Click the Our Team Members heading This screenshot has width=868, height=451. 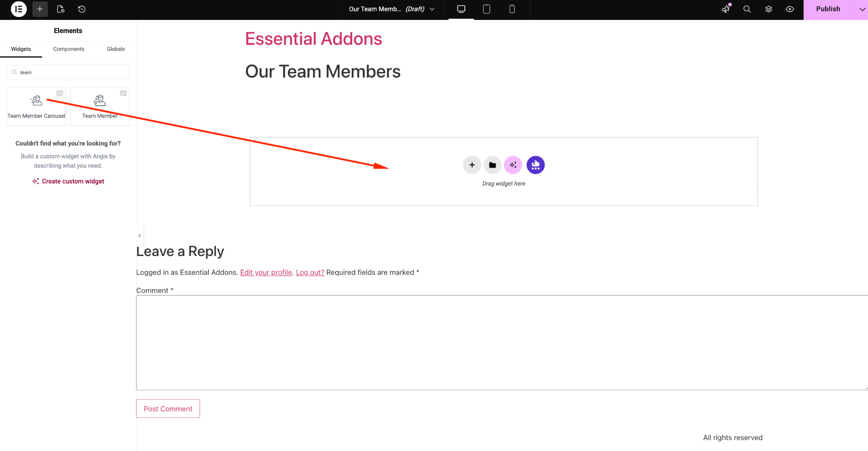[323, 71]
